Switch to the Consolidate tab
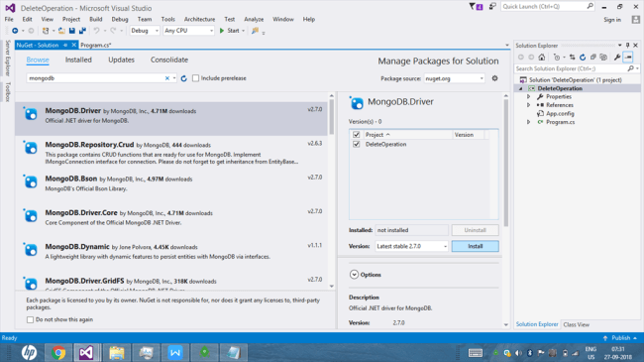This screenshot has height=362, width=644. (169, 60)
